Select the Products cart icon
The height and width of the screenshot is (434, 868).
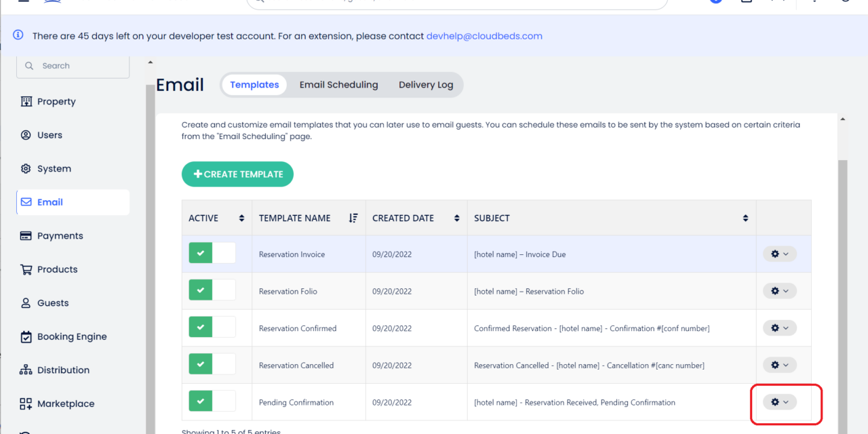[x=26, y=269]
